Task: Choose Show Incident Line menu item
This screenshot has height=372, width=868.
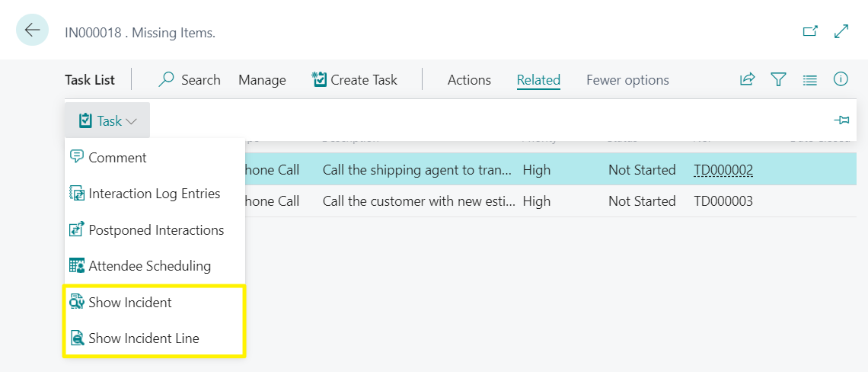Action: [x=155, y=338]
